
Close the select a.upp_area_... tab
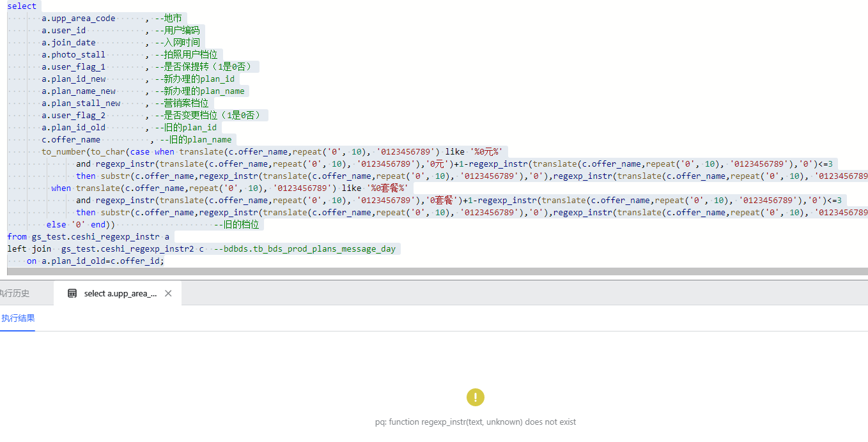(168, 293)
